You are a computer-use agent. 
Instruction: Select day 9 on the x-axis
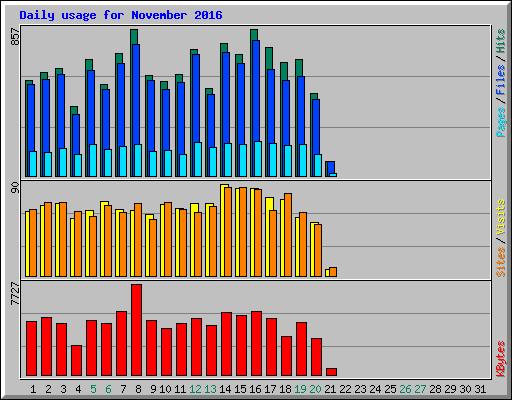point(153,389)
